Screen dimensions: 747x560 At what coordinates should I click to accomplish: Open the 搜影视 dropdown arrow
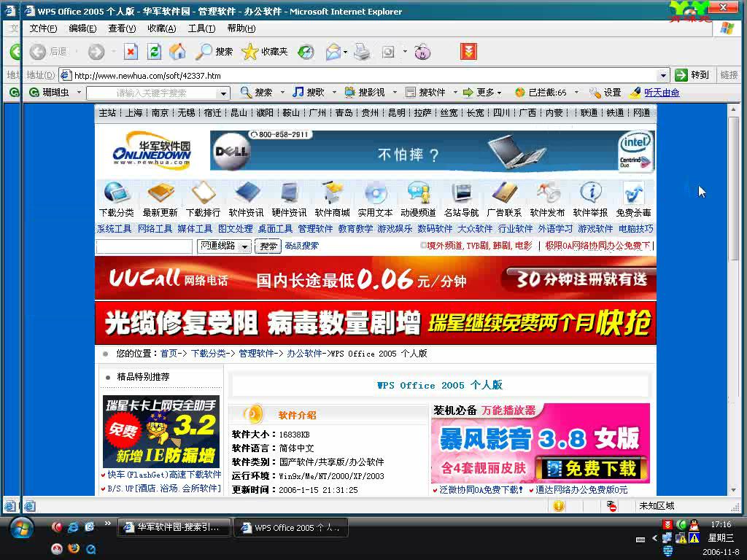click(x=395, y=93)
